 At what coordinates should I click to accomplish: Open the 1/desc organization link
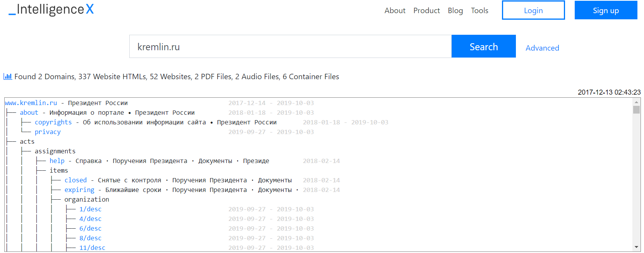coord(90,209)
